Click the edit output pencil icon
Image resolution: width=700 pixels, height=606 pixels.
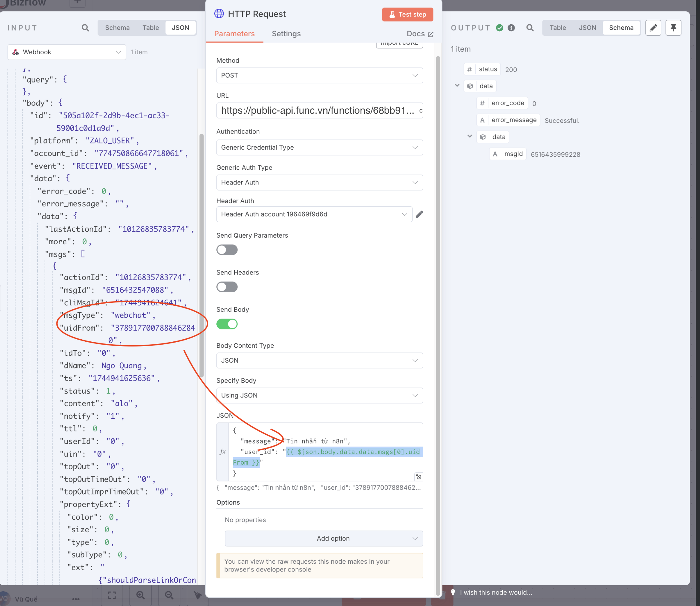pyautogui.click(x=653, y=28)
